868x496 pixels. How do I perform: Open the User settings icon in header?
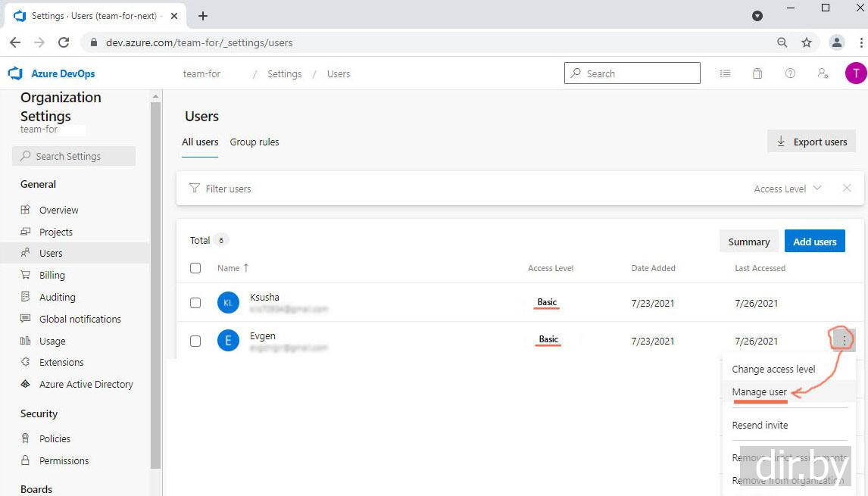click(823, 73)
